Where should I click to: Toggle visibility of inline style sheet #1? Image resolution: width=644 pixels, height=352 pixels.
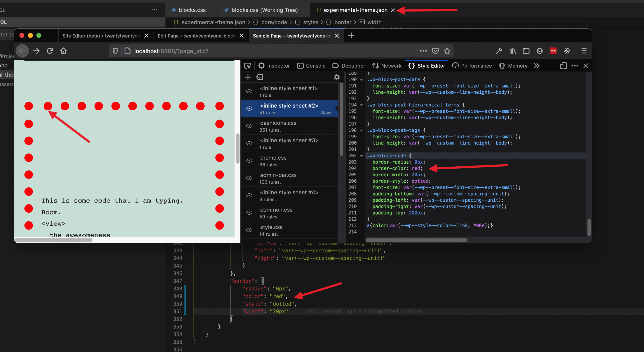click(249, 91)
